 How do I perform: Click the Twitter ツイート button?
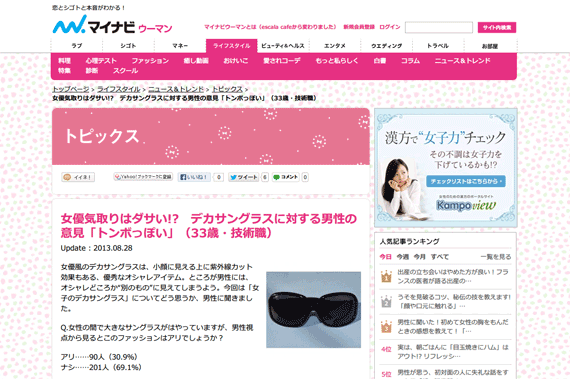point(244,177)
